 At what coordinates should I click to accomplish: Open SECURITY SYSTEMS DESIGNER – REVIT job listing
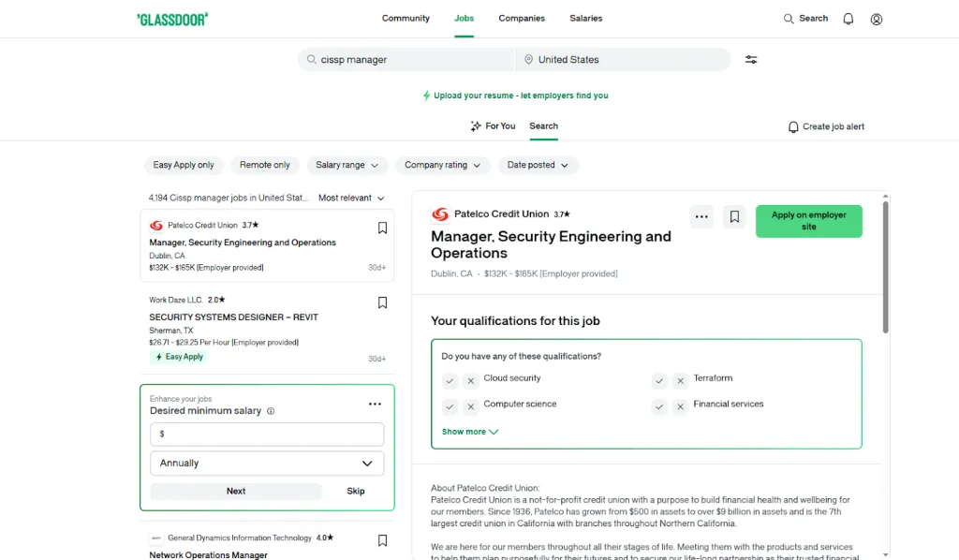coord(233,317)
